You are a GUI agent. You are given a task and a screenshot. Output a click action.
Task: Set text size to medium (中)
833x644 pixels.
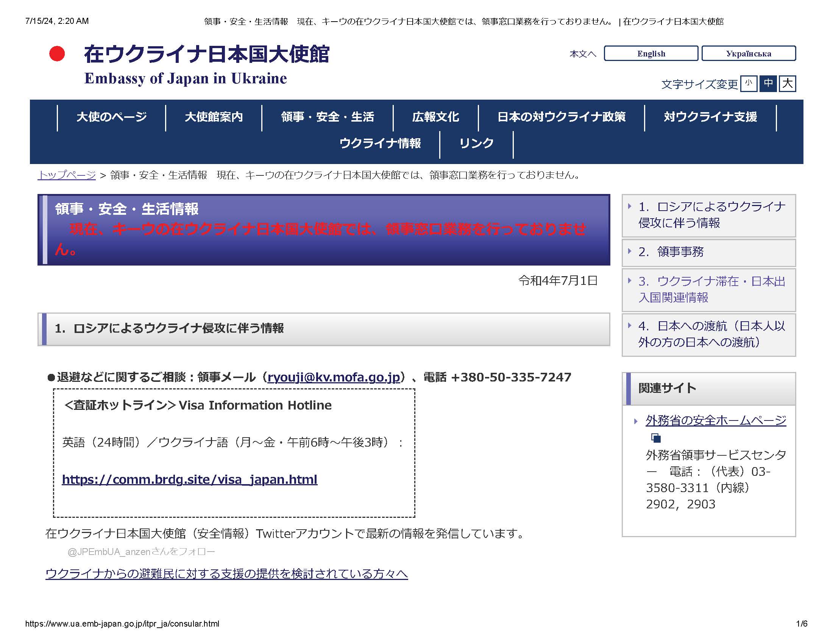click(x=768, y=83)
